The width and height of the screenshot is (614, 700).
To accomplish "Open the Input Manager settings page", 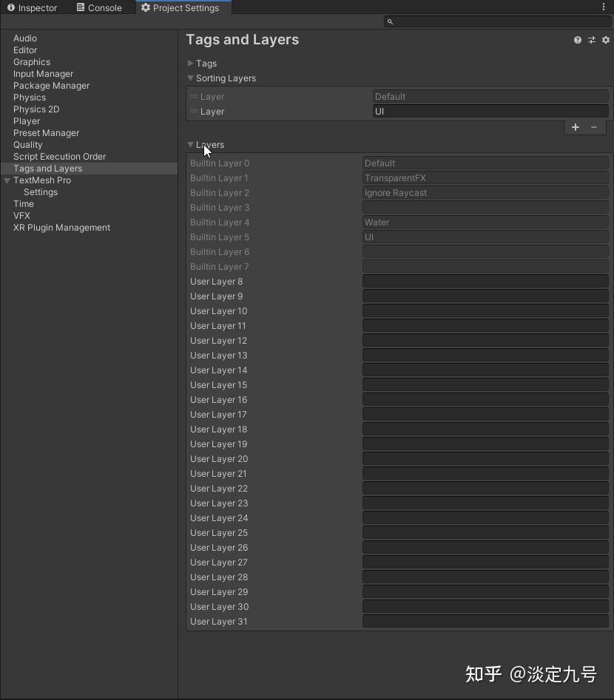I will click(43, 74).
